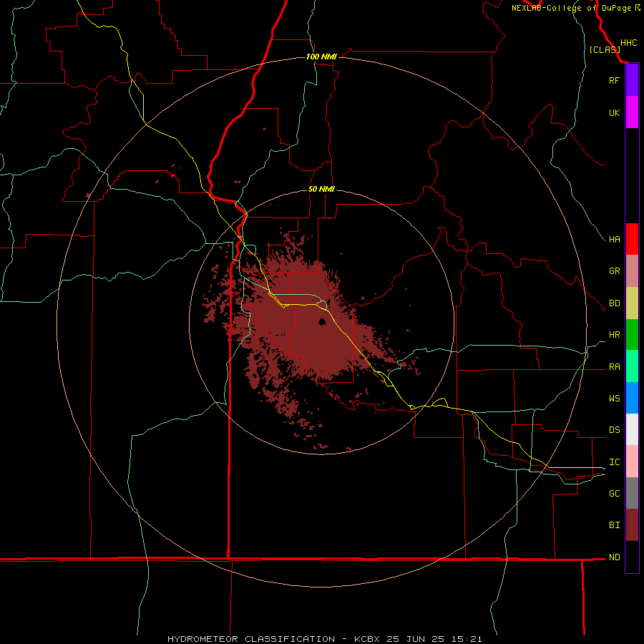644x644 pixels.
Task: Select the red HA legend swatch
Action: pyautogui.click(x=632, y=239)
